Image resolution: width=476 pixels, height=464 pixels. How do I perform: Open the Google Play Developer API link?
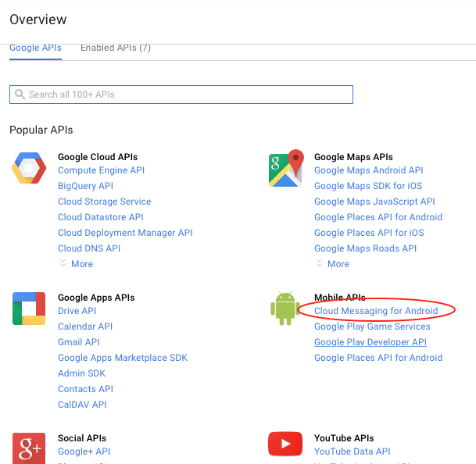pyautogui.click(x=370, y=342)
